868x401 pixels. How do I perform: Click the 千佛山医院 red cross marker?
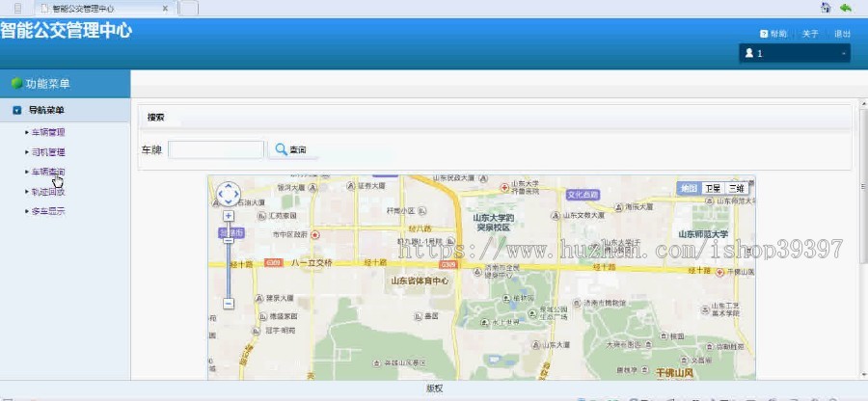[719, 272]
